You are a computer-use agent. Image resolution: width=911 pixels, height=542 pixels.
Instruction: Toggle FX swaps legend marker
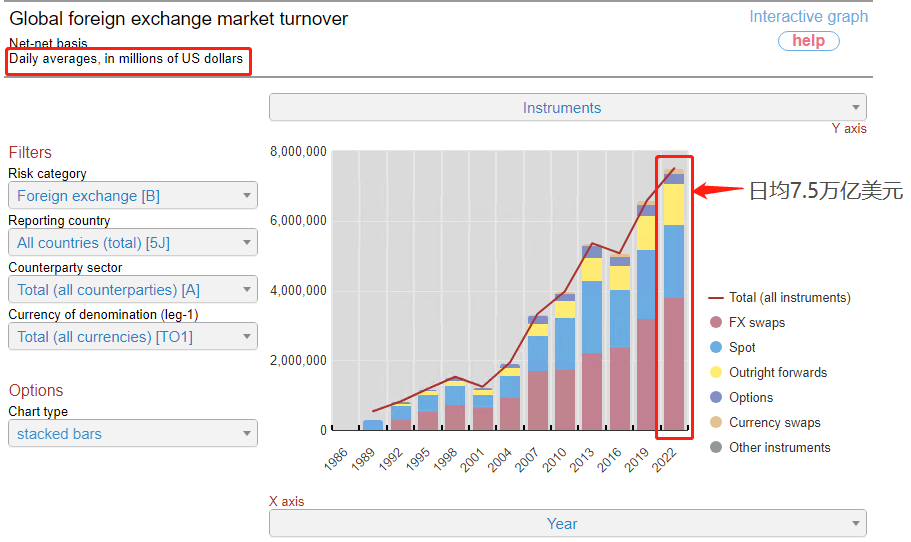(716, 323)
